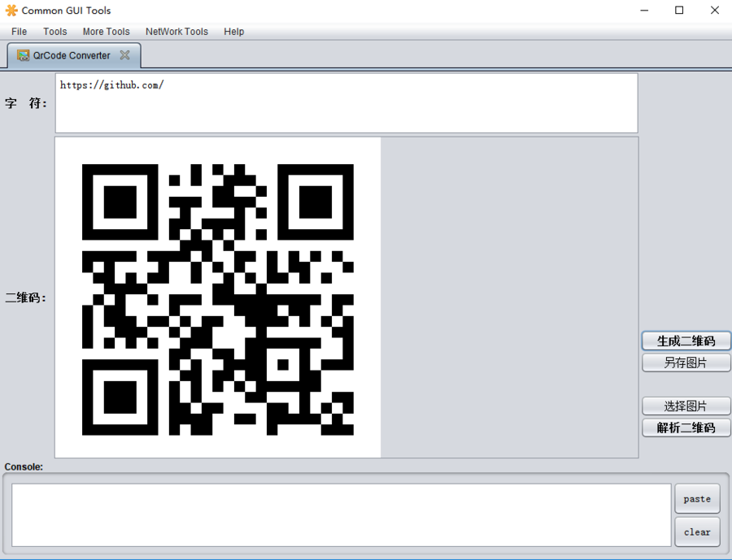Click the Common GUI Tools application icon in the title bar
This screenshot has width=732, height=560.
[11, 10]
